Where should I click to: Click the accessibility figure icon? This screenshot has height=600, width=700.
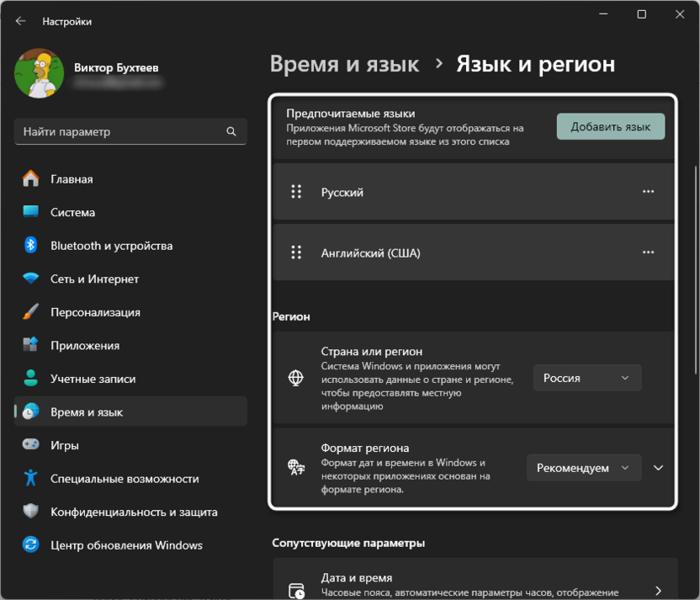pos(31,478)
